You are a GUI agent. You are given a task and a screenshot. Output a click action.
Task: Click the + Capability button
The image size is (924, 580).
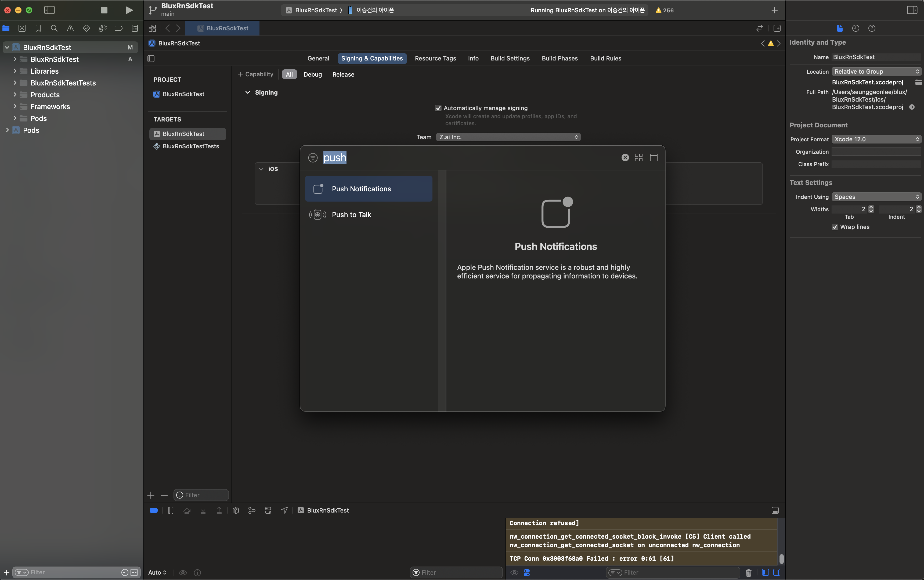point(256,74)
